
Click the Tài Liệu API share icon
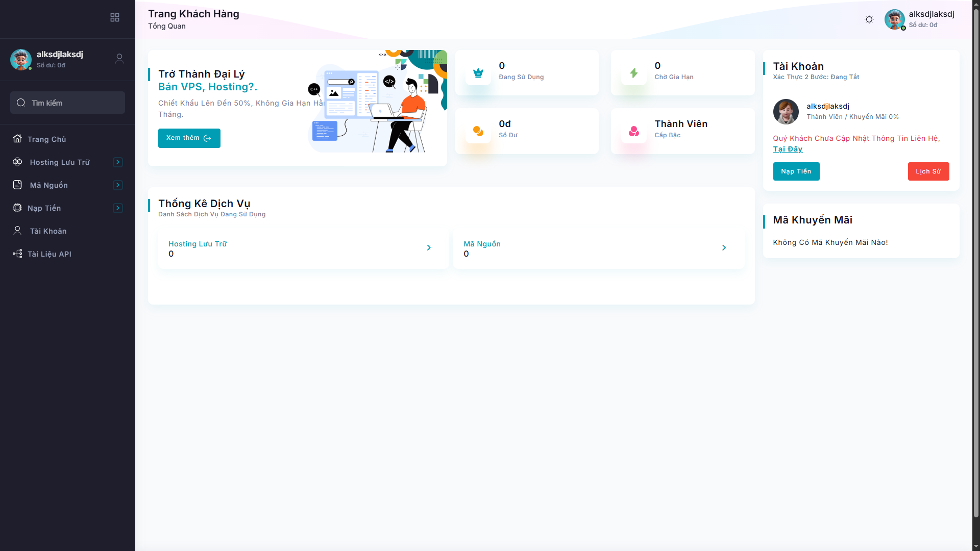(x=17, y=254)
